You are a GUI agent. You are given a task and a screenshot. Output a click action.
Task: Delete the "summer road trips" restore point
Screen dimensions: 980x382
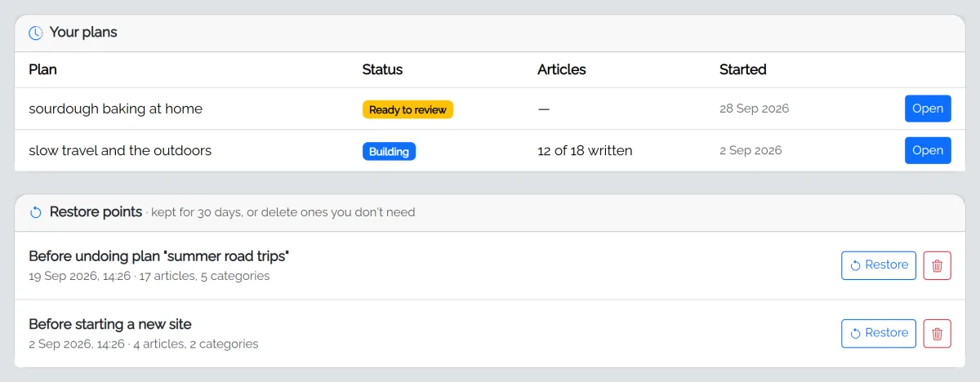coord(937,265)
